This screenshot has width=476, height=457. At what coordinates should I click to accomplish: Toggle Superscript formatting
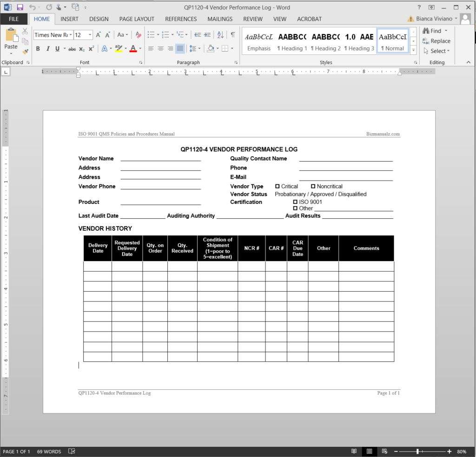pos(92,48)
